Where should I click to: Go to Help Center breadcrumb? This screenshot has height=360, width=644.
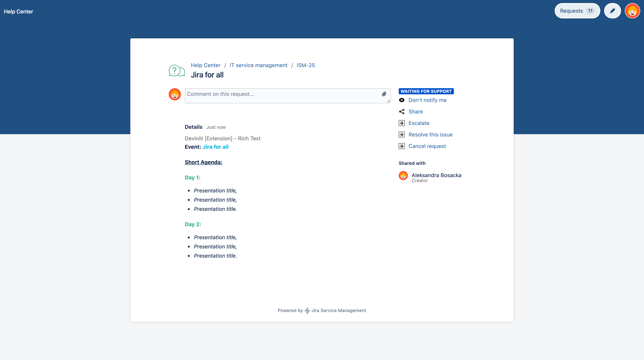pos(205,65)
